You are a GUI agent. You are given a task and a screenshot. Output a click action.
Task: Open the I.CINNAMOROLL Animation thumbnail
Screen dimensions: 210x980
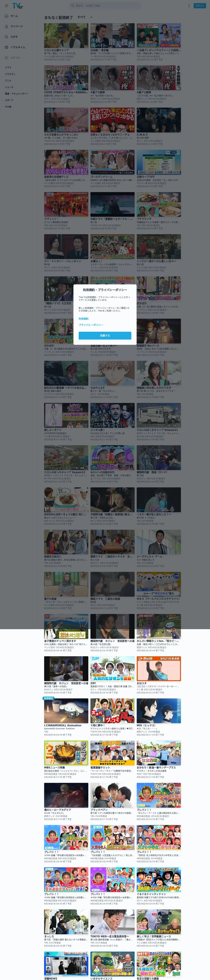[x=66, y=711]
